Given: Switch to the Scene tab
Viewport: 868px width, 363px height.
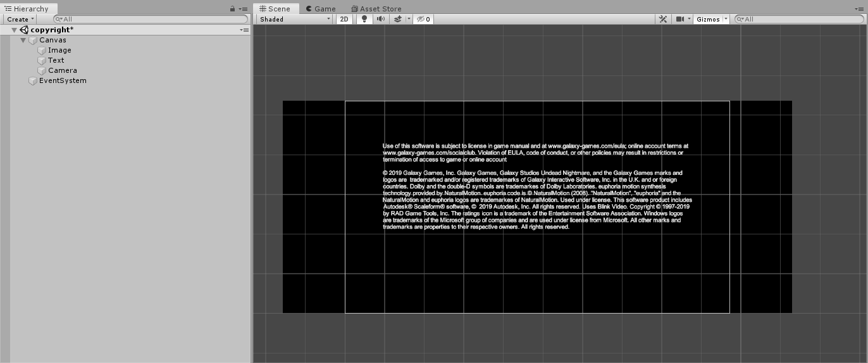Looking at the screenshot, I should (276, 9).
